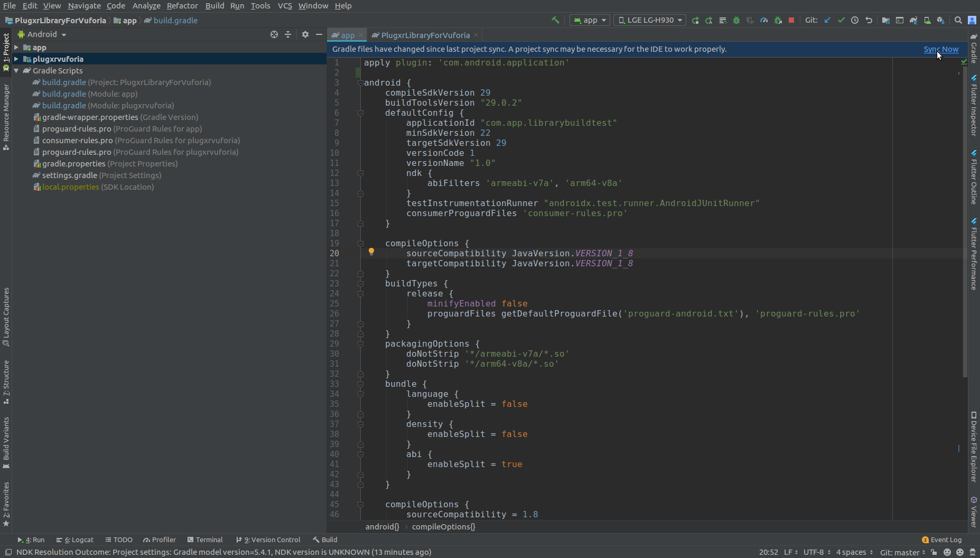The height and width of the screenshot is (558, 980).
Task: Expand the app module tree node
Action: point(16,48)
